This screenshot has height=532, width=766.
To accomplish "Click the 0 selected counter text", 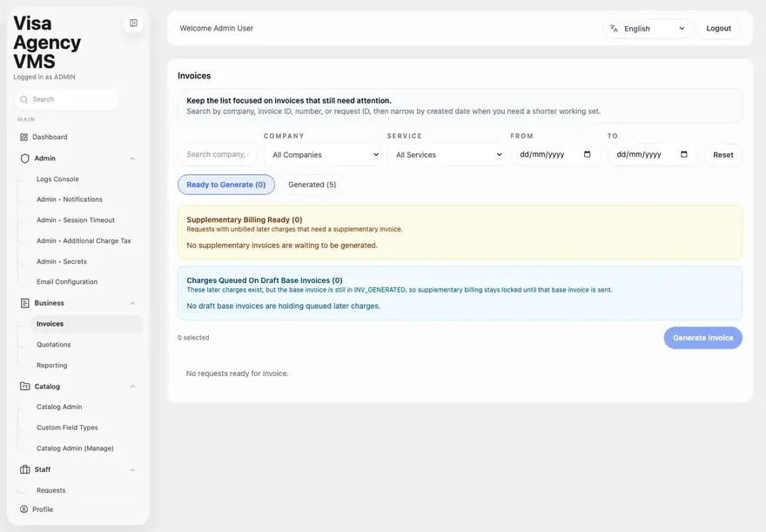I will point(193,338).
